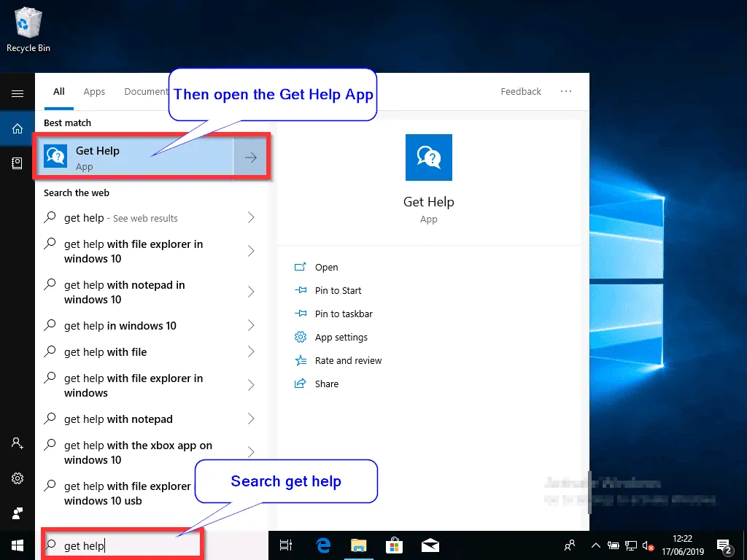
Task: Click the Feedback option
Action: click(520, 91)
